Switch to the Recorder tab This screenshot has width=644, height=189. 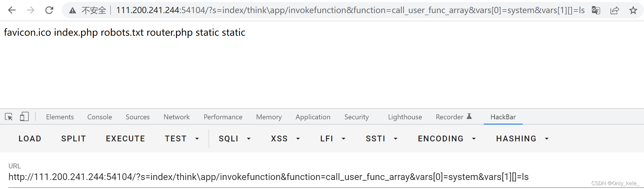(449, 117)
